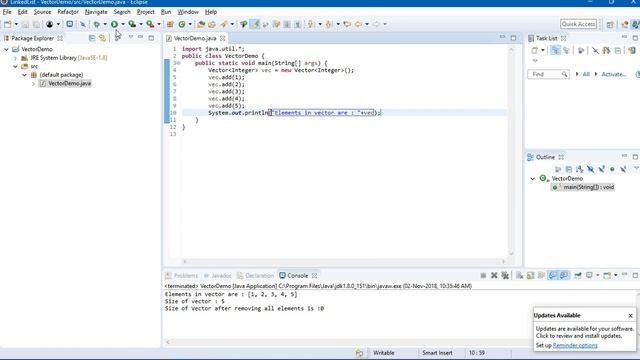Collapse the default package node
The height and width of the screenshot is (360, 640).
pos(24,75)
